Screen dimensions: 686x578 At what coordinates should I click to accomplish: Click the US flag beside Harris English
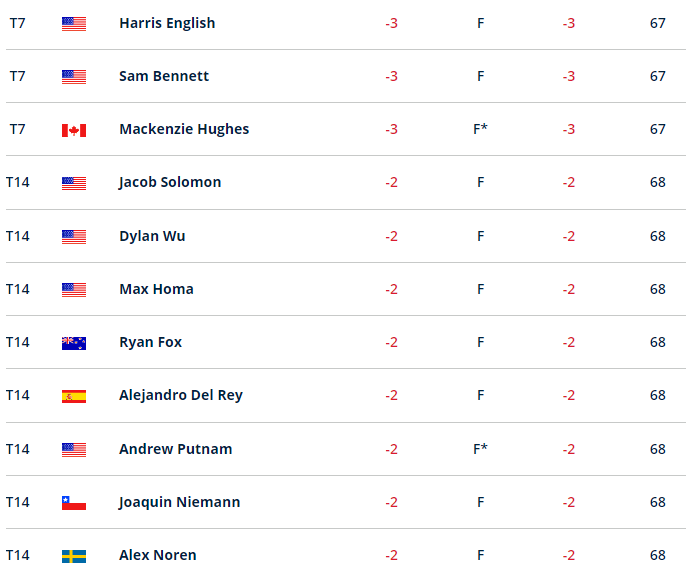click(x=74, y=23)
